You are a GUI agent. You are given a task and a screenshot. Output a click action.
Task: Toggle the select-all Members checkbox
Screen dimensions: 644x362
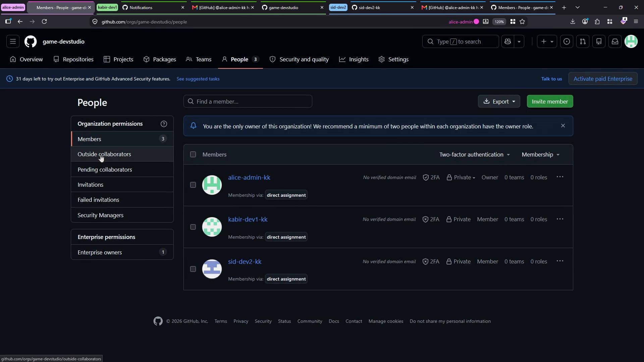click(193, 155)
